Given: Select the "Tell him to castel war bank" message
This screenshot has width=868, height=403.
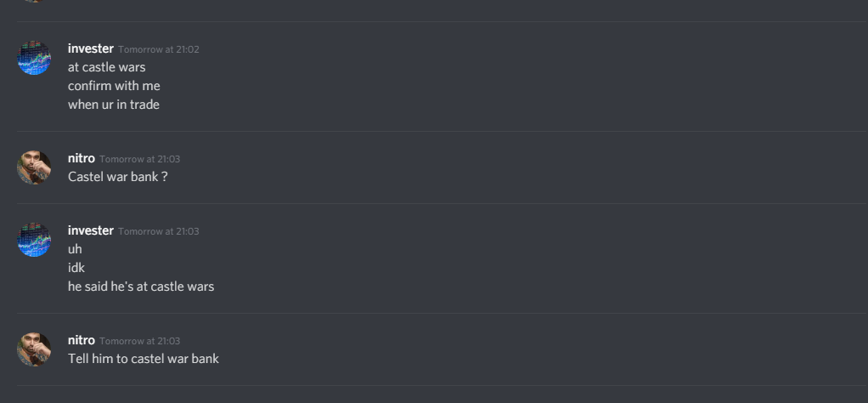Looking at the screenshot, I should click(x=144, y=359).
